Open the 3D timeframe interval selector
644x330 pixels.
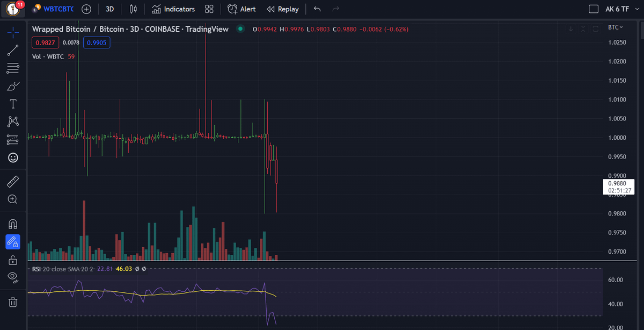tap(109, 9)
